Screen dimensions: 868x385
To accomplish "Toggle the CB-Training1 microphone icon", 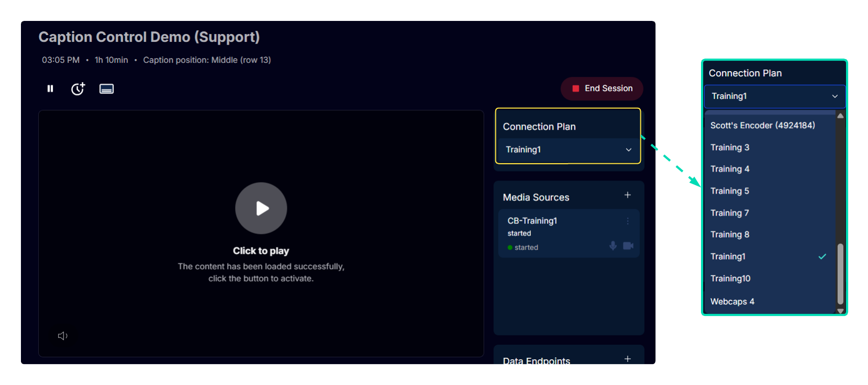I will click(x=613, y=246).
